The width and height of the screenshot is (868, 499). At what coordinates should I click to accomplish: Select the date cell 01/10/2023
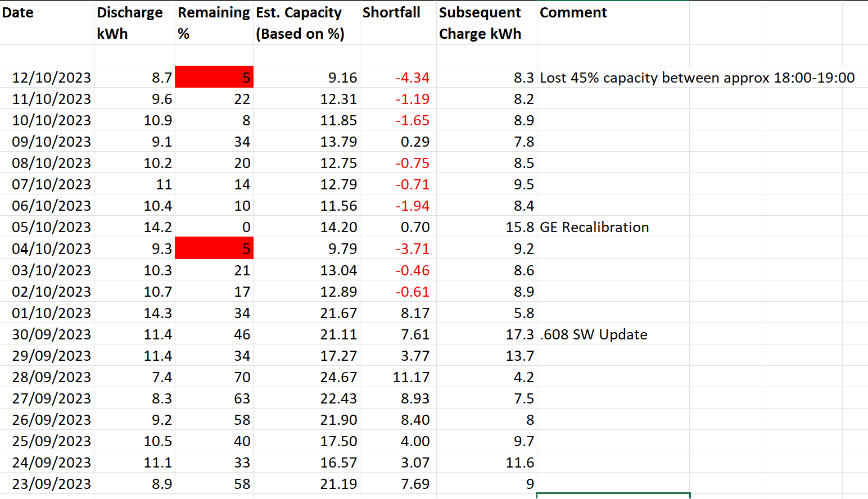[x=47, y=313]
